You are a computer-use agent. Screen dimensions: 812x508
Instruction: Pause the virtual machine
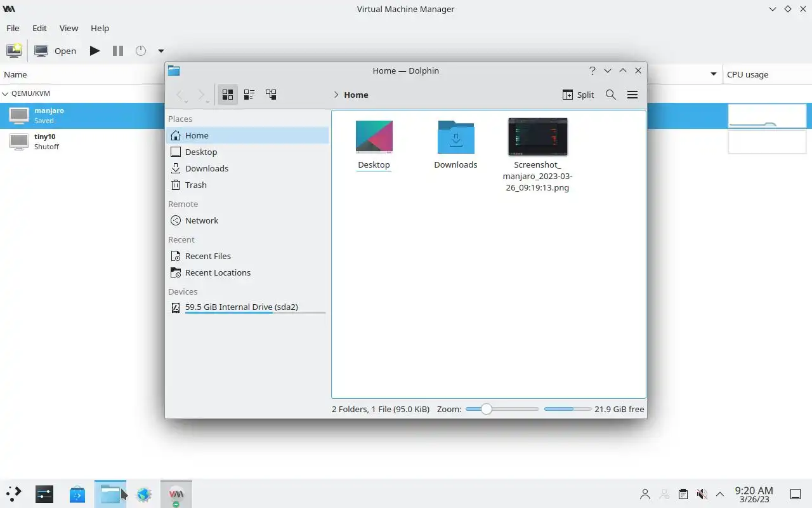click(118, 51)
